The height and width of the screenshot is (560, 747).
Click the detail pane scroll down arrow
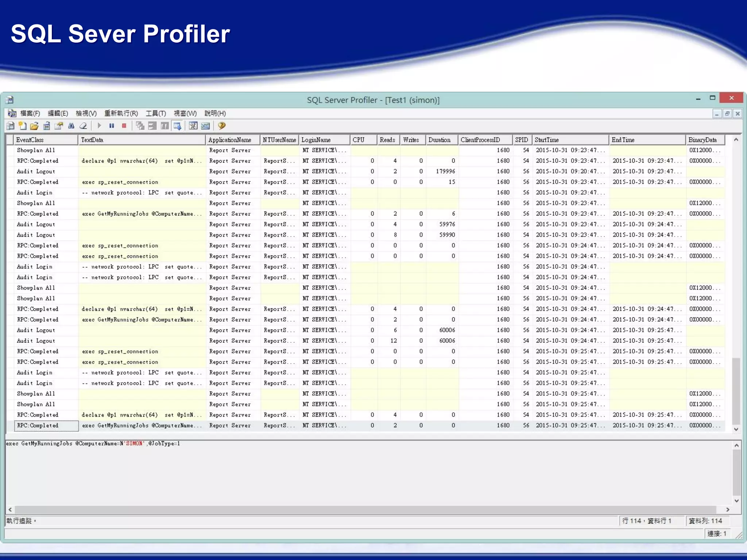(736, 501)
